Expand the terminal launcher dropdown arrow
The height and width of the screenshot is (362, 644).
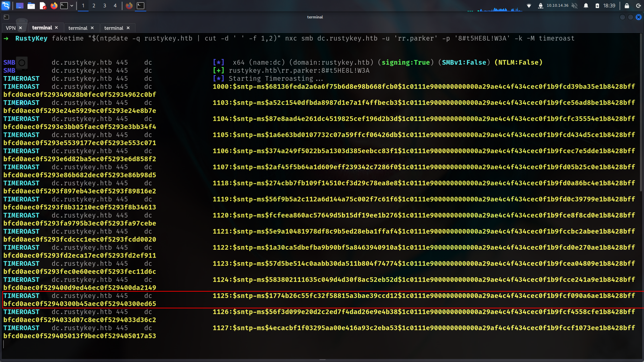72,6
